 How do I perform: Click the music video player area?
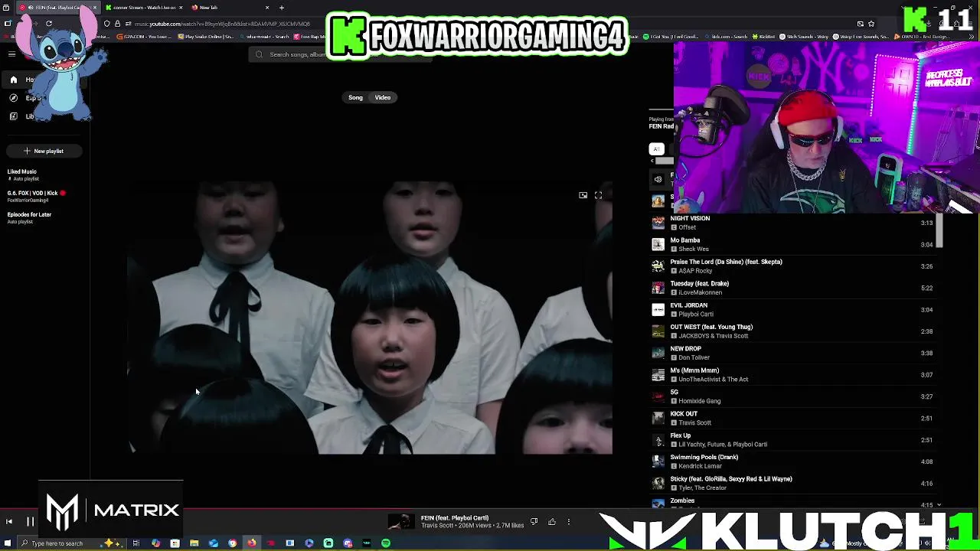(370, 318)
